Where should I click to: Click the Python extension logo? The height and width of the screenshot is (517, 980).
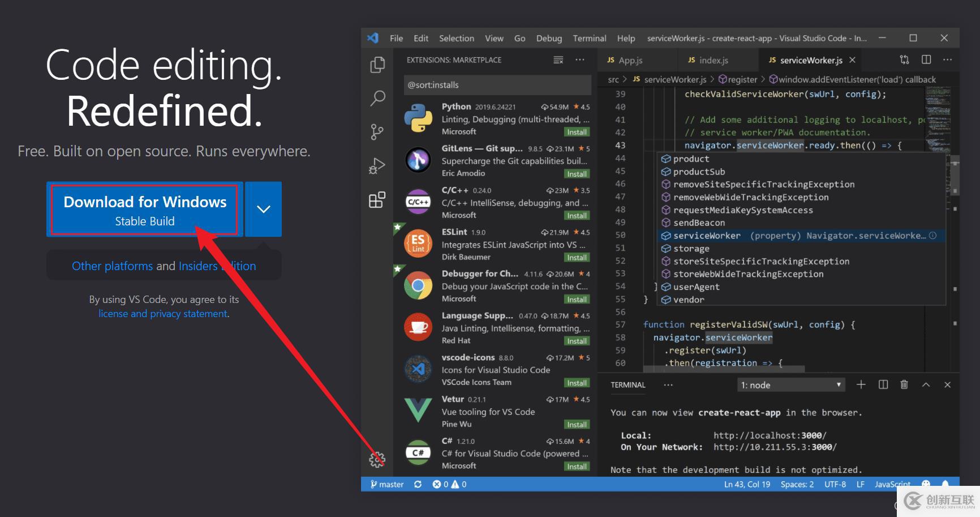pyautogui.click(x=418, y=118)
